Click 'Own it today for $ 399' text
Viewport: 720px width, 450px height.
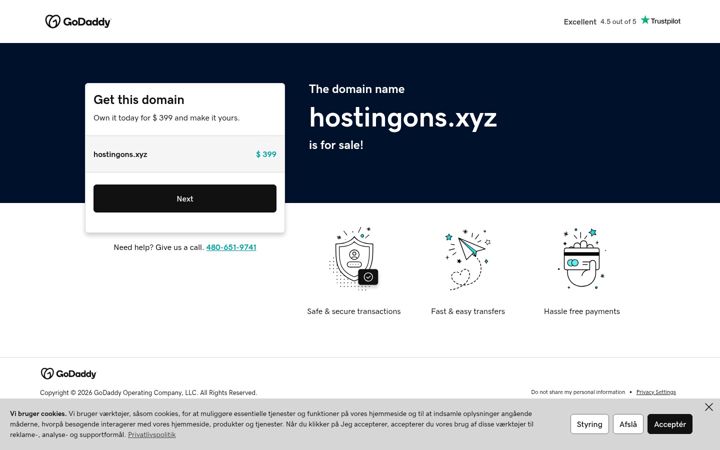[x=133, y=118]
